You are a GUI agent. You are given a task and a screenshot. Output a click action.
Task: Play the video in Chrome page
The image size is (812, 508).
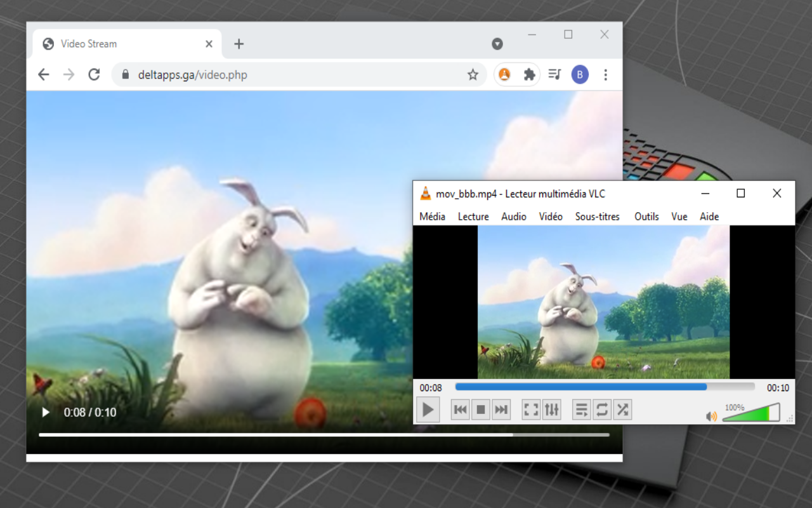click(46, 412)
